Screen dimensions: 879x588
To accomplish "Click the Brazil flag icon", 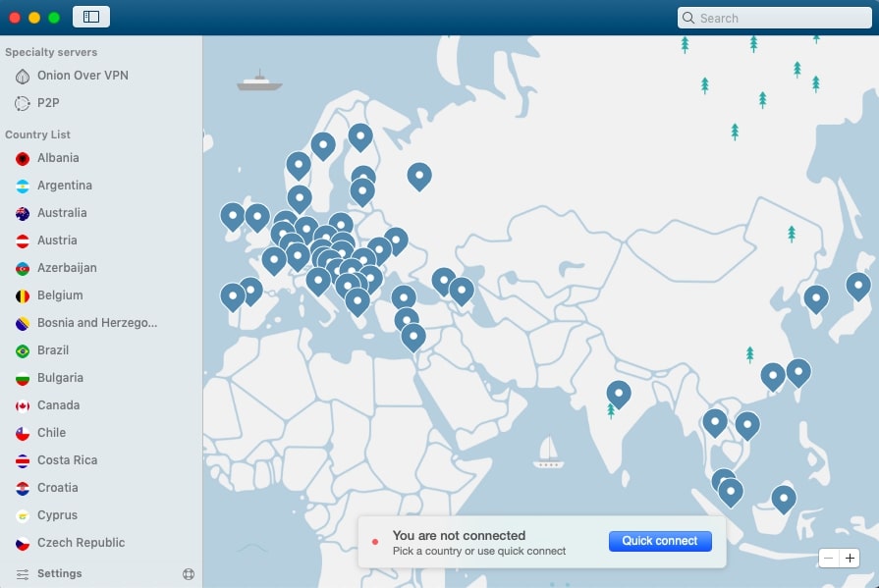I will [x=23, y=350].
